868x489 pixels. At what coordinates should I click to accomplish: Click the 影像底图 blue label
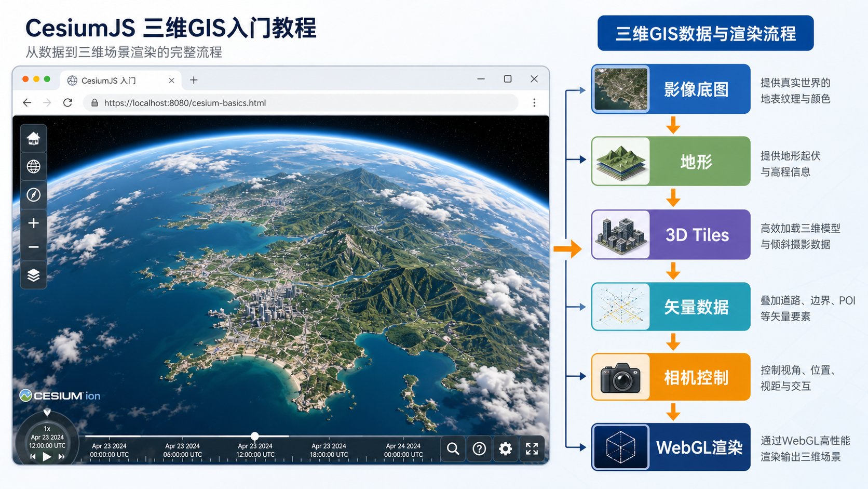697,89
